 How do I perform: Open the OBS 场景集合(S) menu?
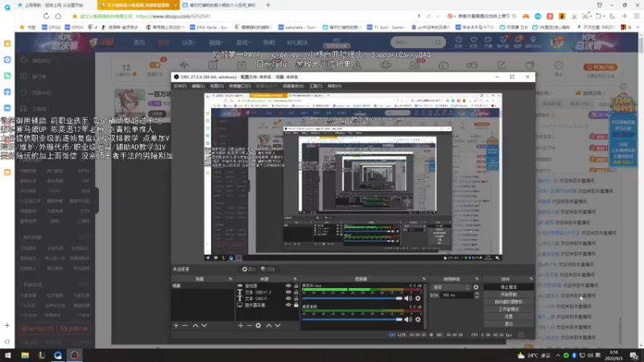tap(293, 86)
